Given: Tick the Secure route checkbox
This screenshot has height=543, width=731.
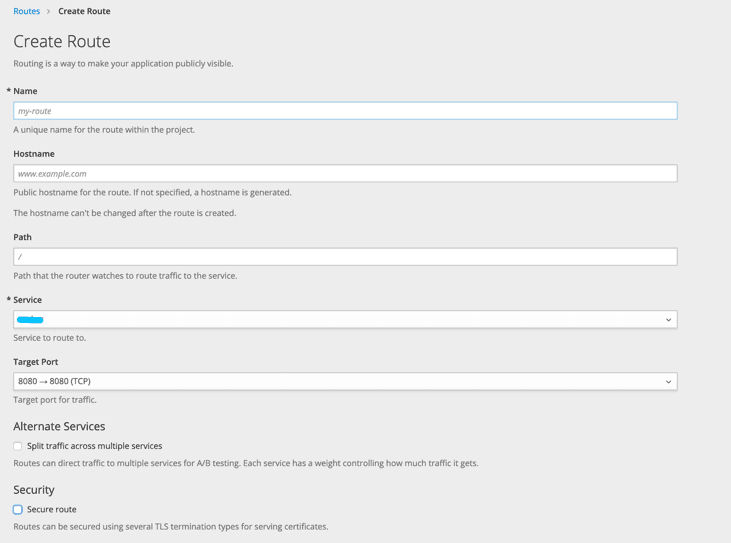Looking at the screenshot, I should click(18, 509).
